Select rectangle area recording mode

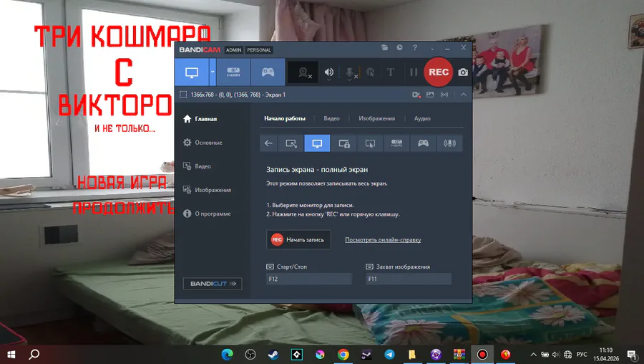tap(291, 143)
